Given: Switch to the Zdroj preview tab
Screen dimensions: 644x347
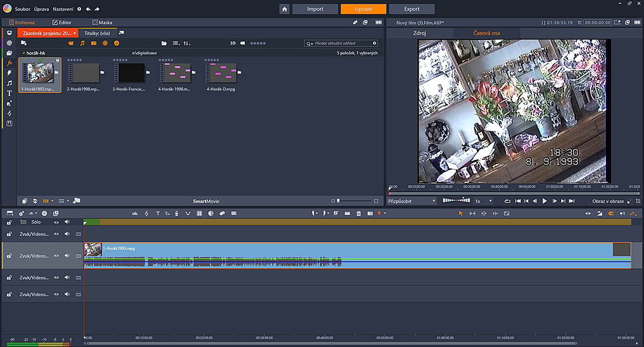Looking at the screenshot, I should 419,33.
